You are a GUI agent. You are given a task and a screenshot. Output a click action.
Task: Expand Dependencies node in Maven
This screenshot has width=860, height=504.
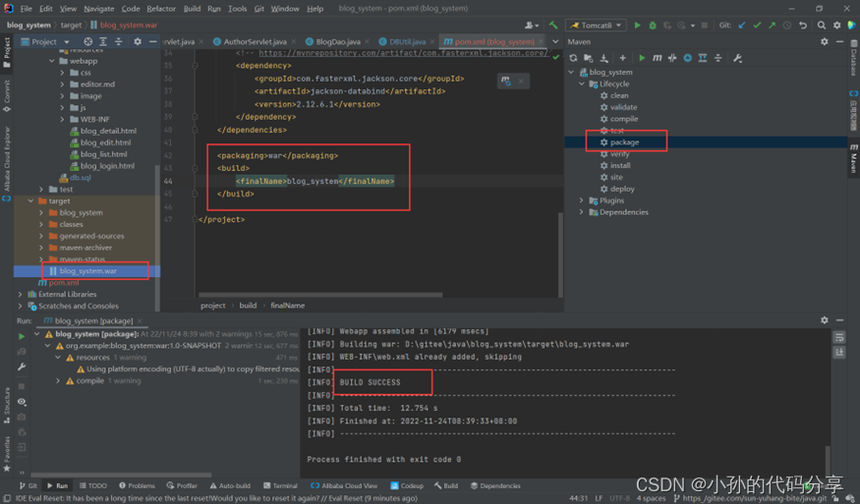[582, 212]
